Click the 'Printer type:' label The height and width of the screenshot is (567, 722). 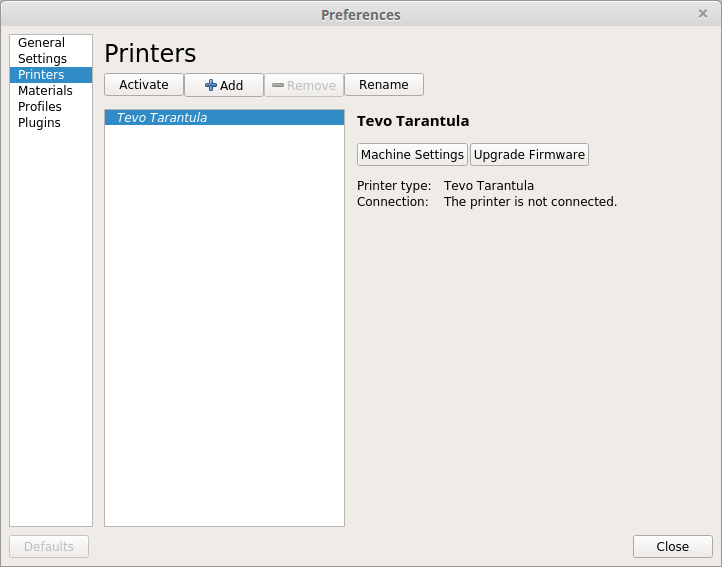(394, 186)
